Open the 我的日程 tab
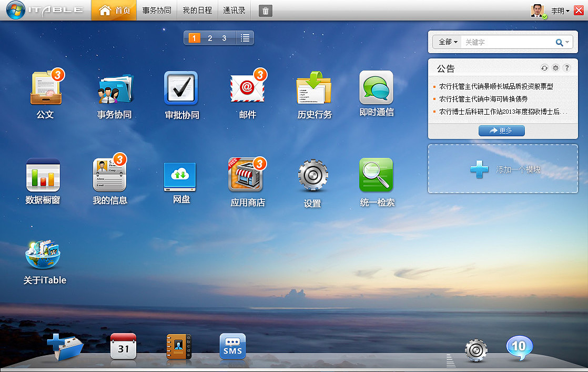588x372 pixels. point(197,10)
